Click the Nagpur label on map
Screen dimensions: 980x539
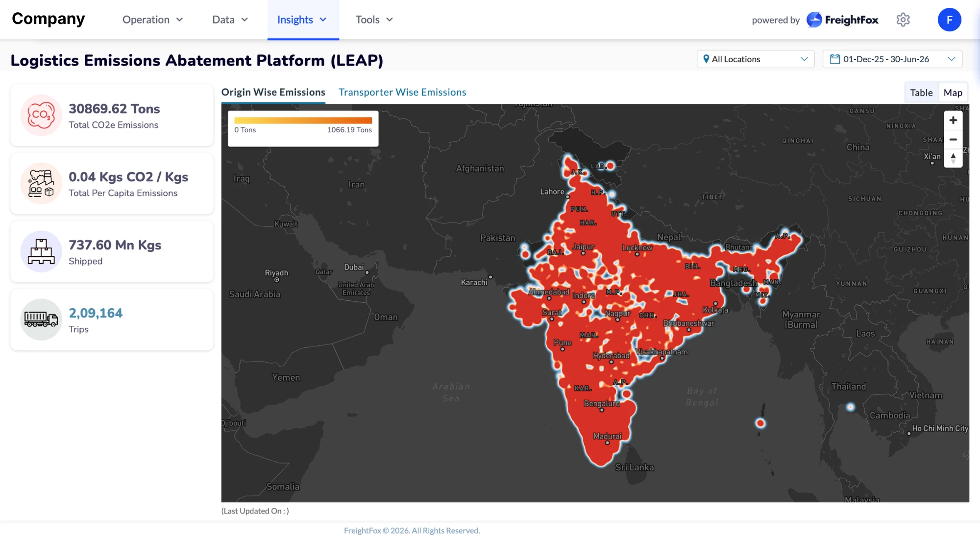[x=617, y=313]
